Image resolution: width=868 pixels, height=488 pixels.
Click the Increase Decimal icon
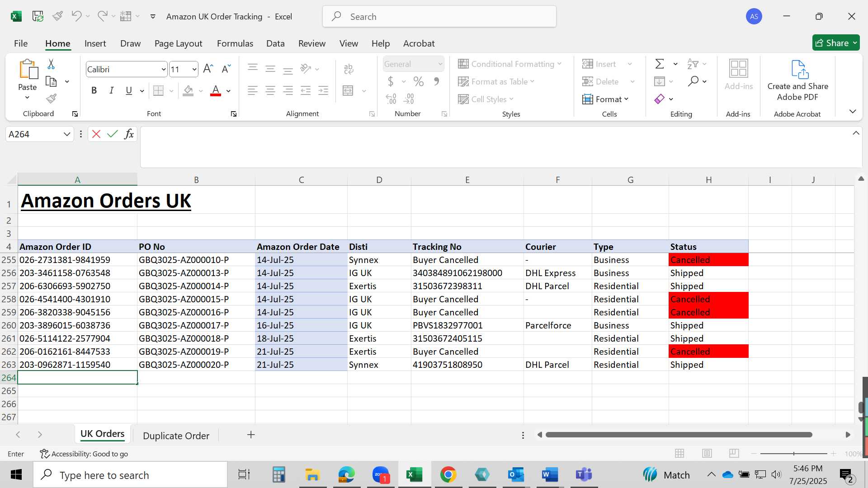(x=391, y=99)
